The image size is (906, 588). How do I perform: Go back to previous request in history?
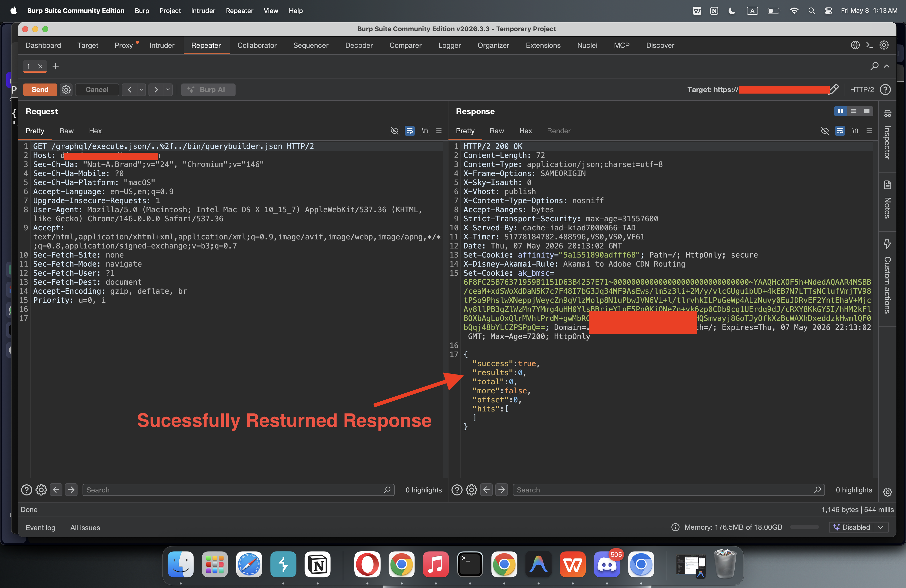tap(130, 90)
